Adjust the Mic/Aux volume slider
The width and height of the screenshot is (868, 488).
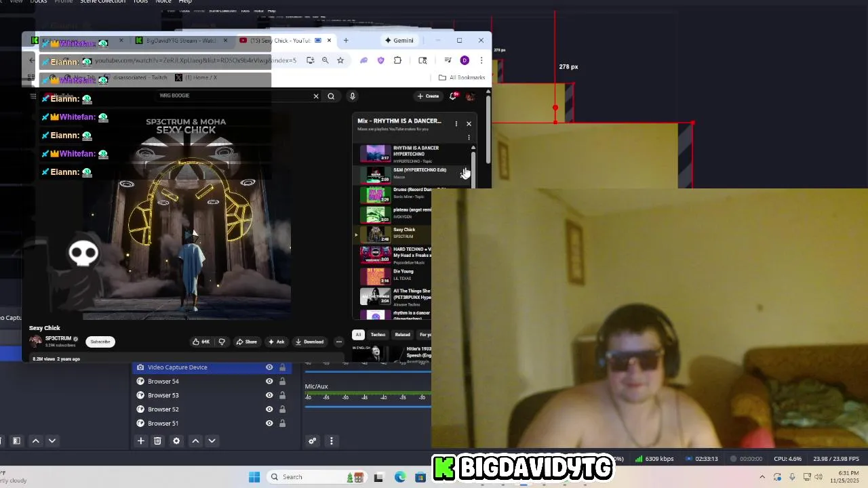click(368, 406)
